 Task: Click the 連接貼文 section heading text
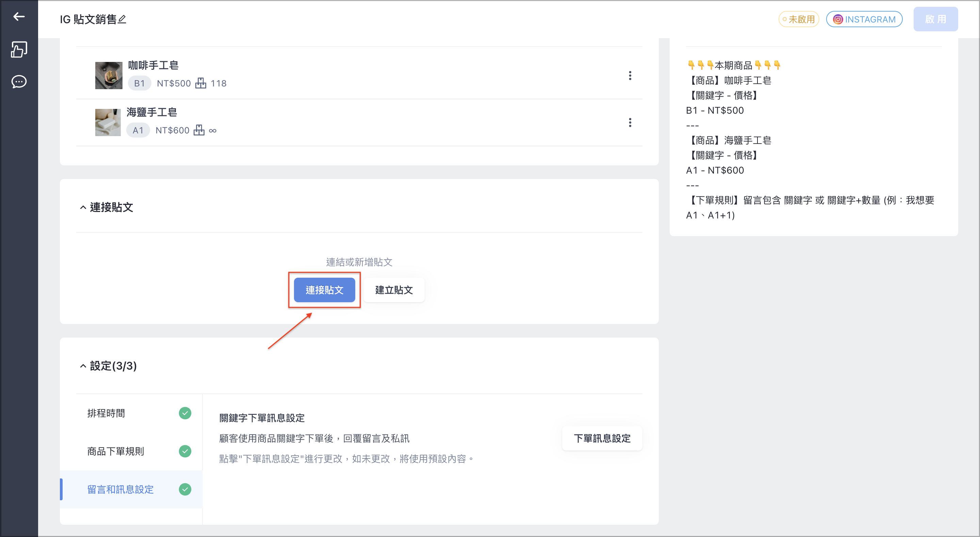coord(112,208)
